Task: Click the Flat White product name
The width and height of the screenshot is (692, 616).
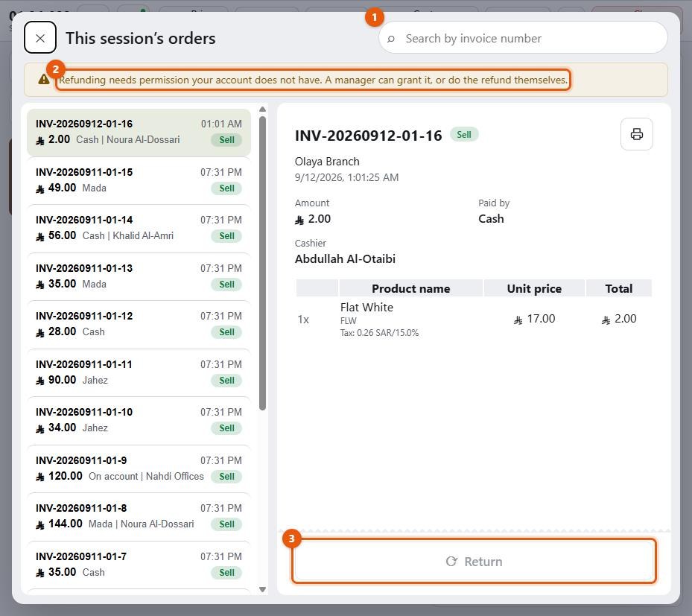Action: [x=366, y=307]
